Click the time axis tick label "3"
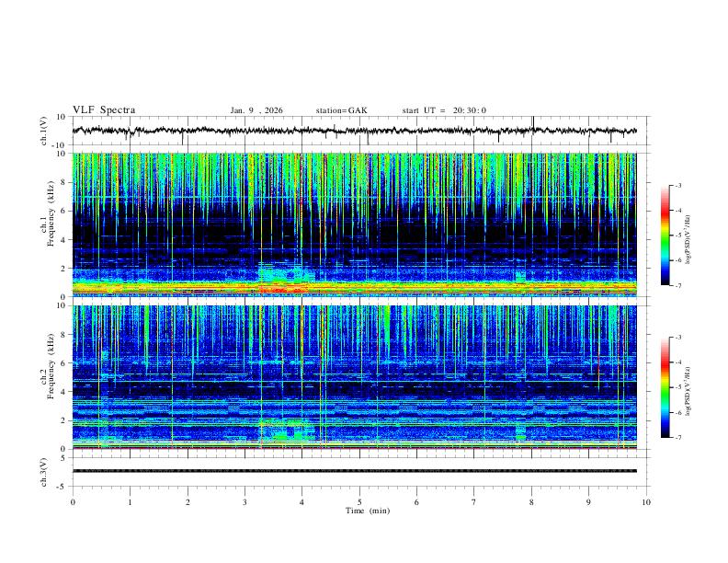 click(x=245, y=502)
